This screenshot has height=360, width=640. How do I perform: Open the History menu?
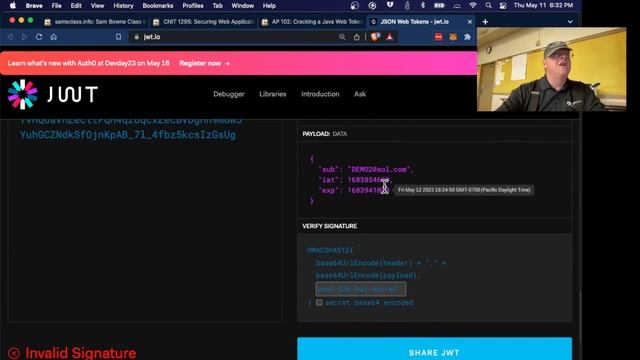point(123,6)
